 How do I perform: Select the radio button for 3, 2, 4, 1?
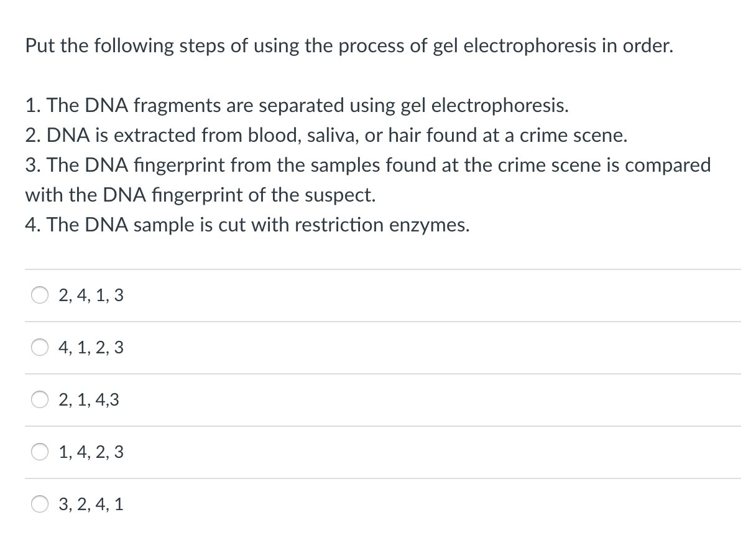point(40,505)
